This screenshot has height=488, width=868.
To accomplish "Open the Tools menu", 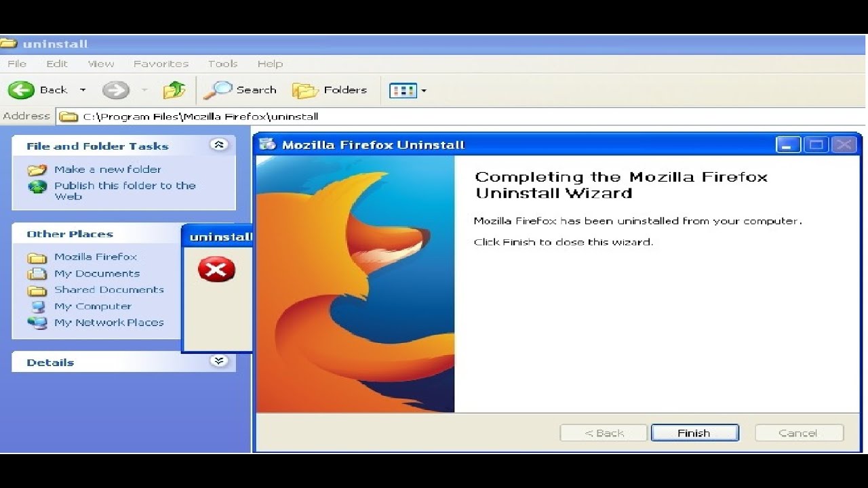I will 222,64.
